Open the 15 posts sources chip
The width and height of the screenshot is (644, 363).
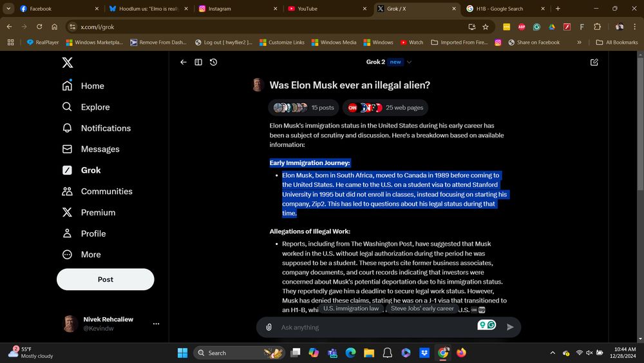(303, 108)
